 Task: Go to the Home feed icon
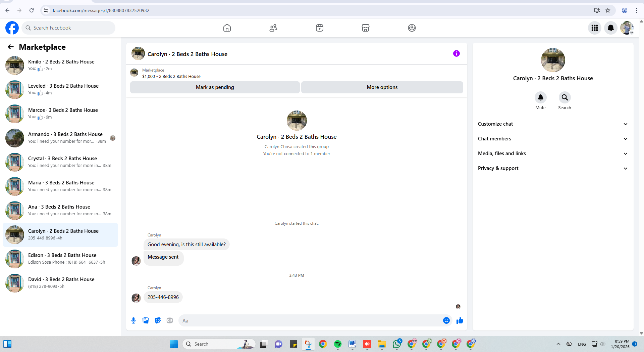(x=227, y=28)
